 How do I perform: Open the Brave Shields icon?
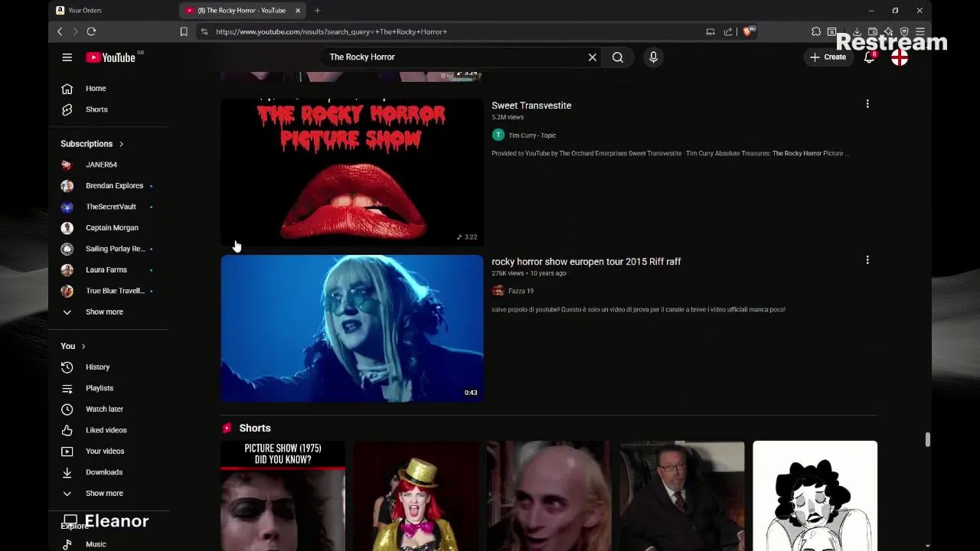748,31
